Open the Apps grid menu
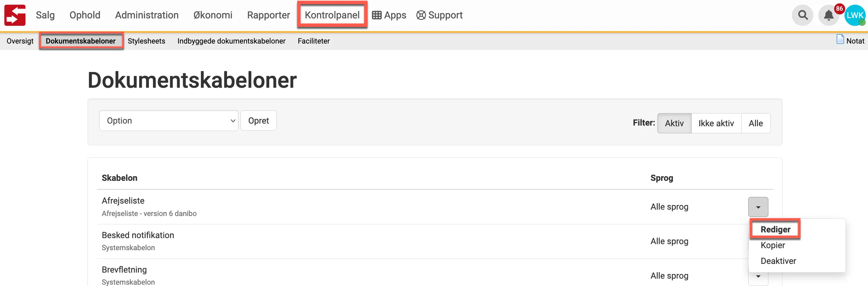The height and width of the screenshot is (286, 868). click(389, 15)
